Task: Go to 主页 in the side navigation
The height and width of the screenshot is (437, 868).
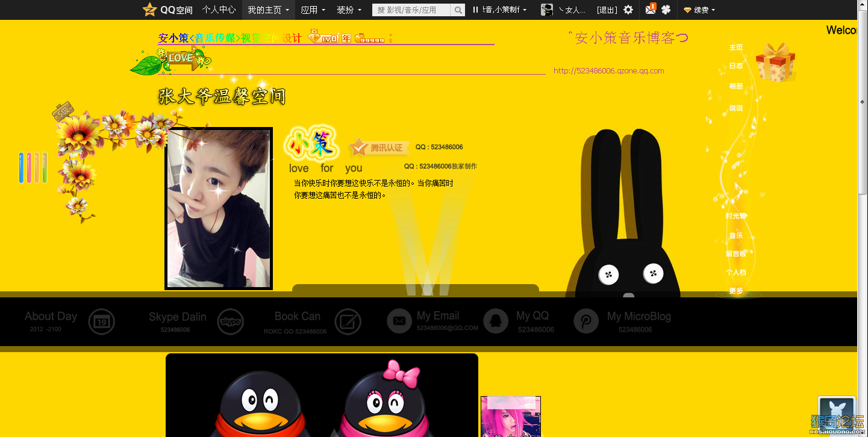Action: coord(736,48)
